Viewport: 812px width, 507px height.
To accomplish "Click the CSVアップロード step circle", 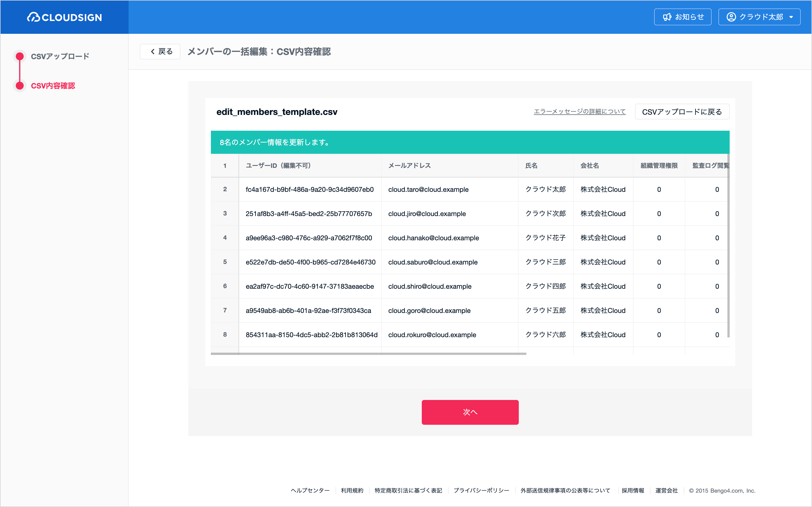I will click(20, 56).
